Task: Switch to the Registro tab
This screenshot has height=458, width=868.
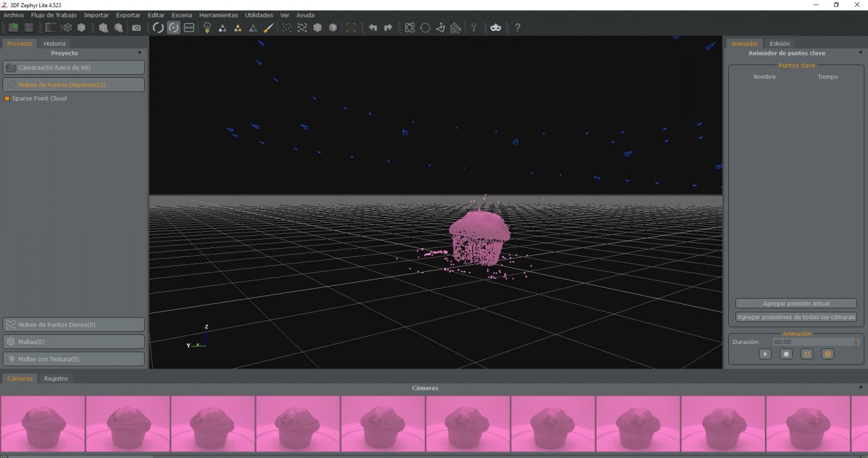Action: pyautogui.click(x=55, y=378)
